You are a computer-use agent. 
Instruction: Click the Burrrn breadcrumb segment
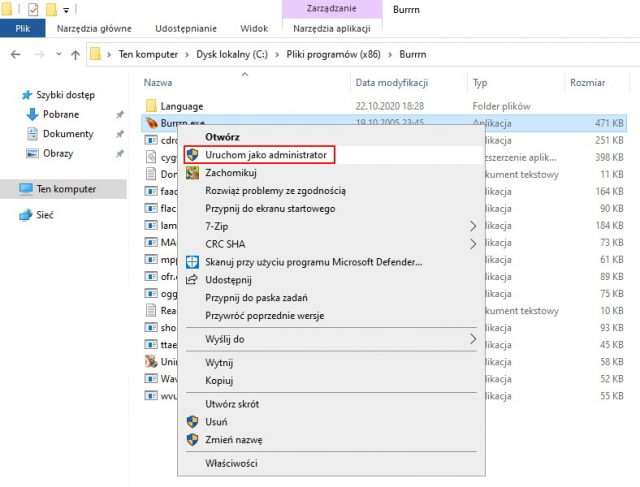pyautogui.click(x=413, y=54)
